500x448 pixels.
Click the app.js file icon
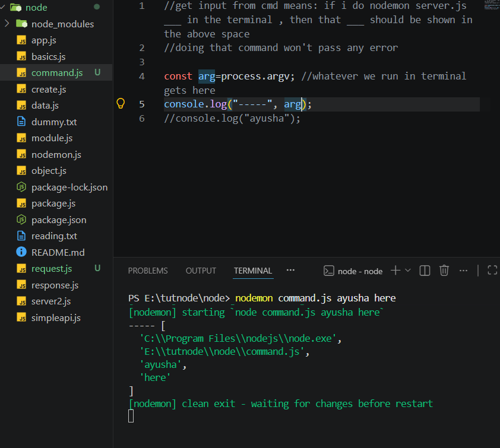tap(22, 40)
